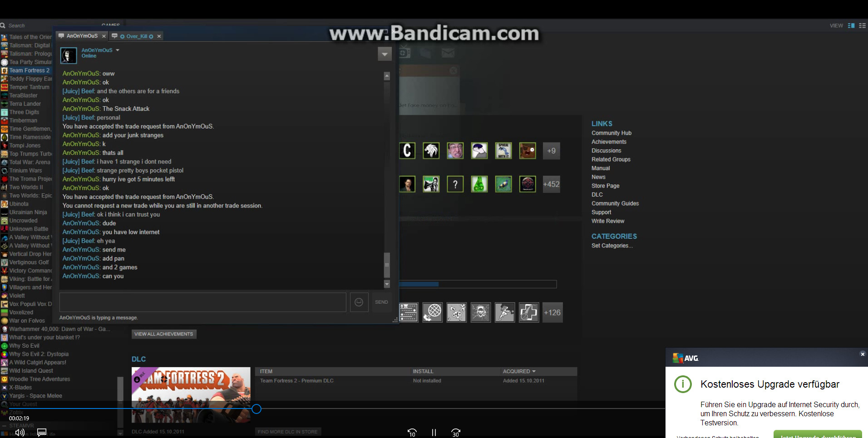Close the AnOnYmOuS chat tab

[x=104, y=36]
